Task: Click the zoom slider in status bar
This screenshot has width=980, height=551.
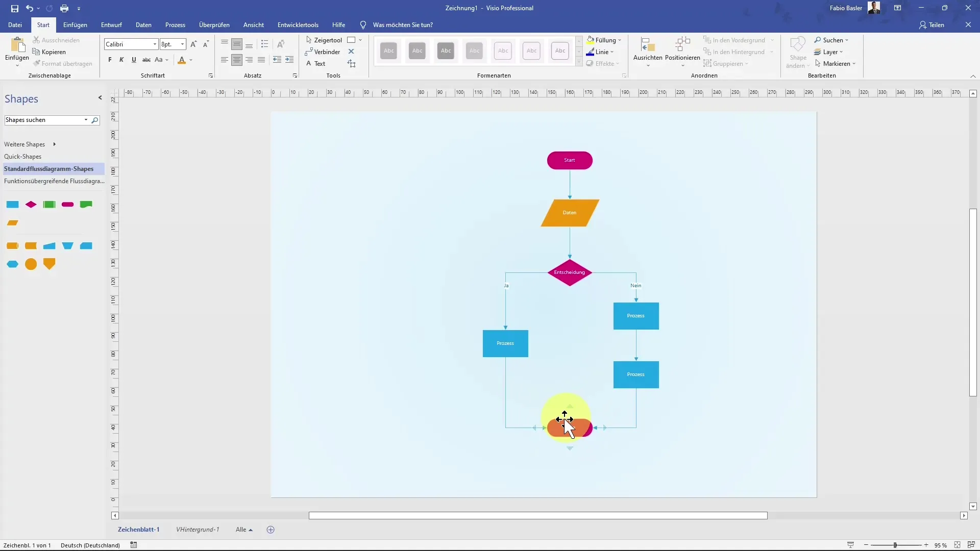Action: click(895, 545)
